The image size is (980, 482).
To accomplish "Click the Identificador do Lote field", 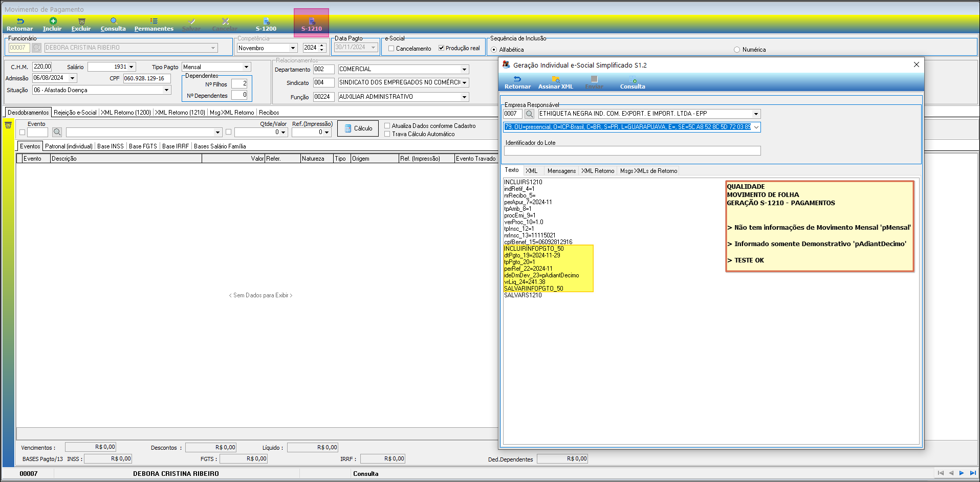I will tap(632, 151).
